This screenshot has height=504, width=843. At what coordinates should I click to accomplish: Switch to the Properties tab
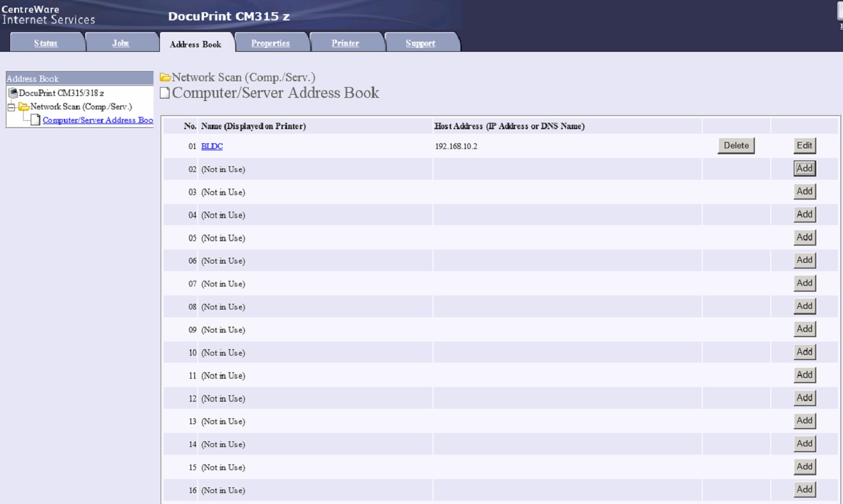tap(271, 43)
